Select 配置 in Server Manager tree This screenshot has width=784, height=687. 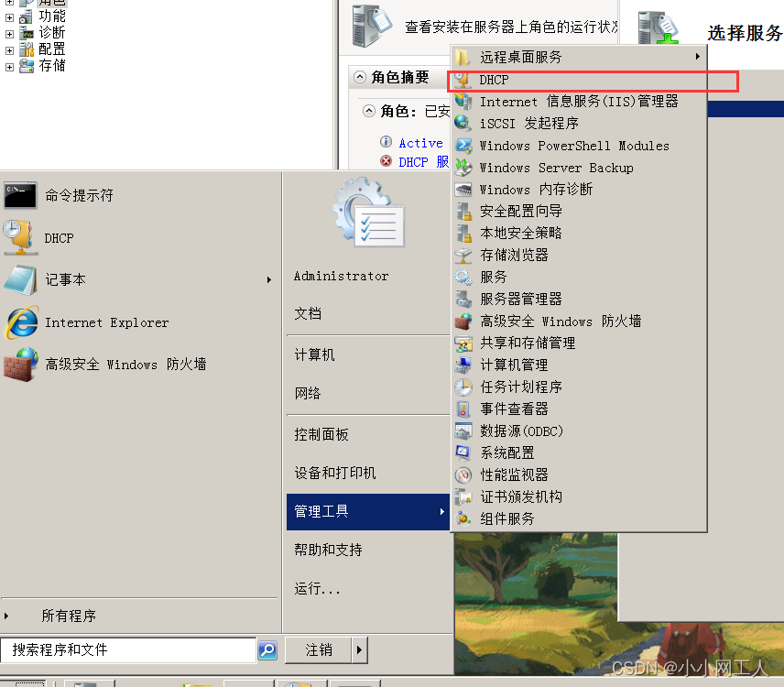point(52,49)
